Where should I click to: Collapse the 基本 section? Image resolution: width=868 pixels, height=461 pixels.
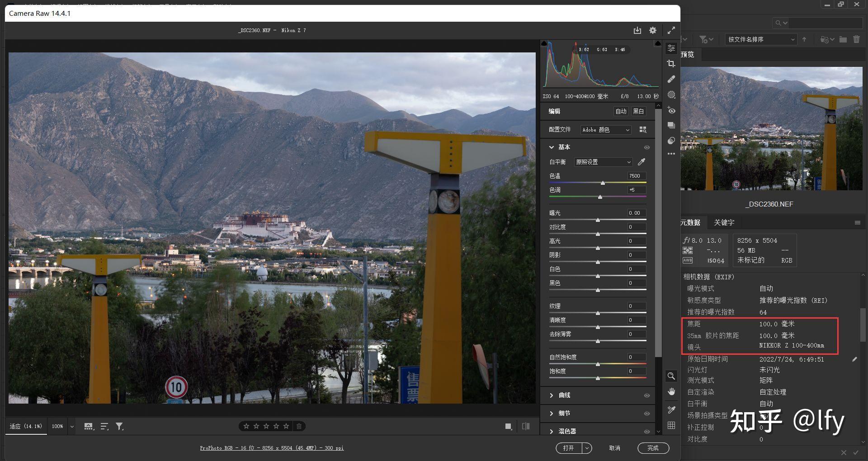click(552, 147)
